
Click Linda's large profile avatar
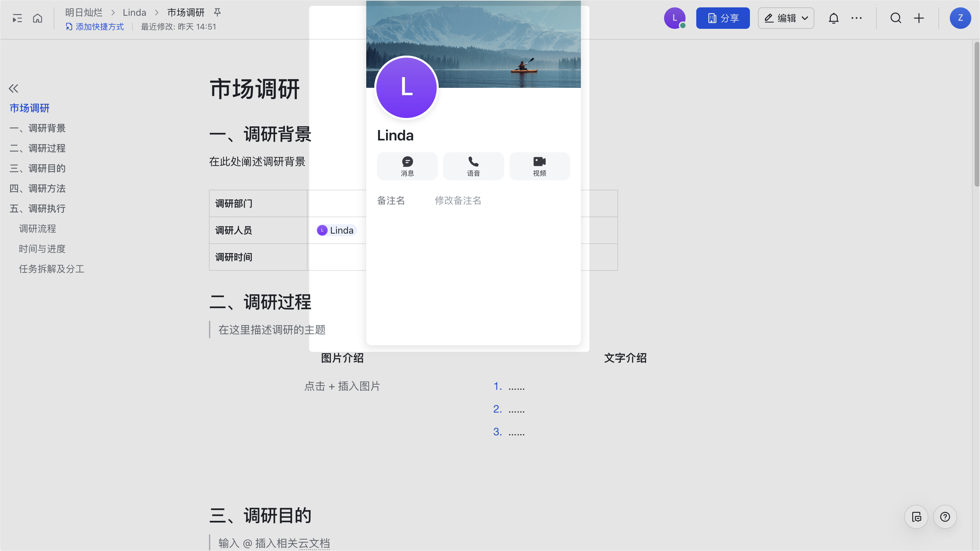[x=407, y=88]
